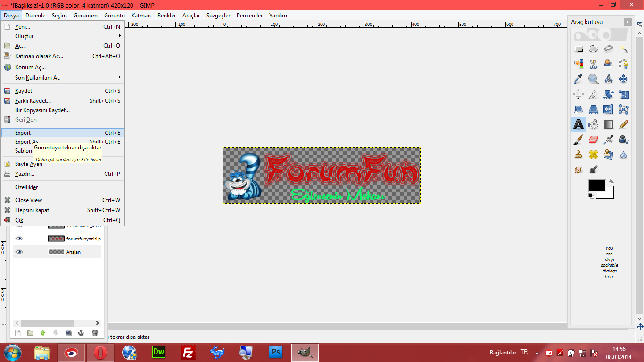This screenshot has height=362, width=644.
Task: Select the Flip tool
Action: [x=609, y=109]
